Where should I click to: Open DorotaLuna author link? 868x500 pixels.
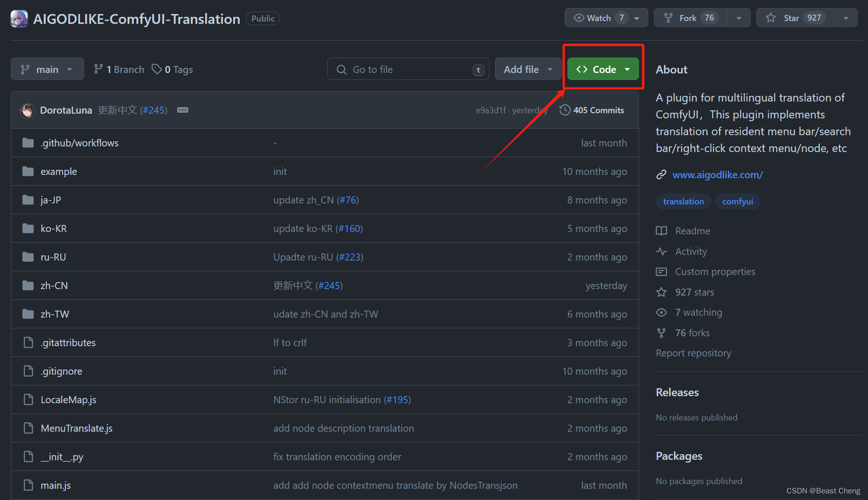point(66,110)
